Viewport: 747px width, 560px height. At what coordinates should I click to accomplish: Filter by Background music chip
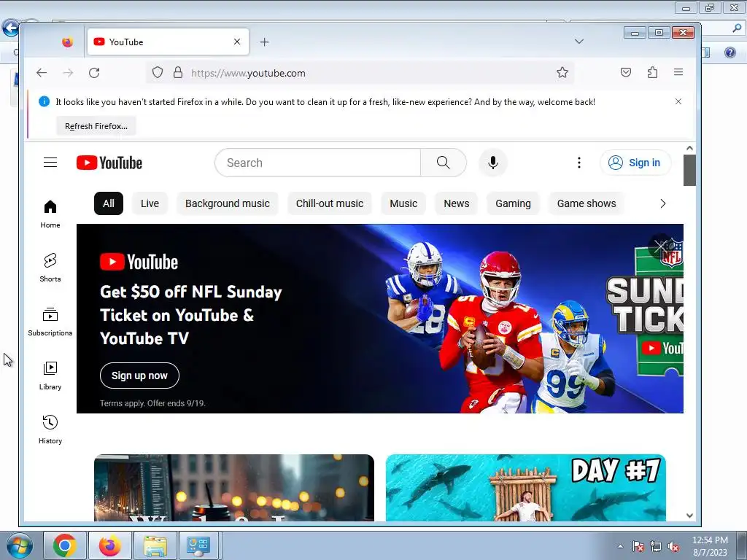[x=228, y=203]
